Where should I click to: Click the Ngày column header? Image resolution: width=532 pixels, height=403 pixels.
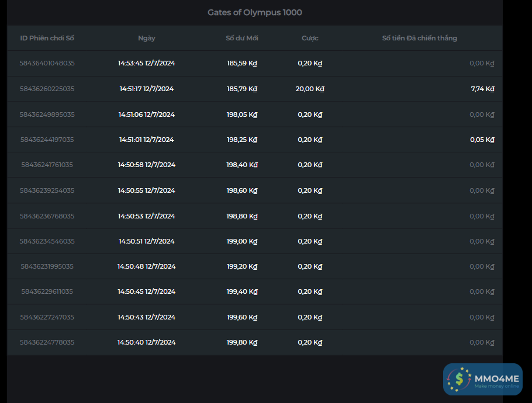click(x=147, y=38)
